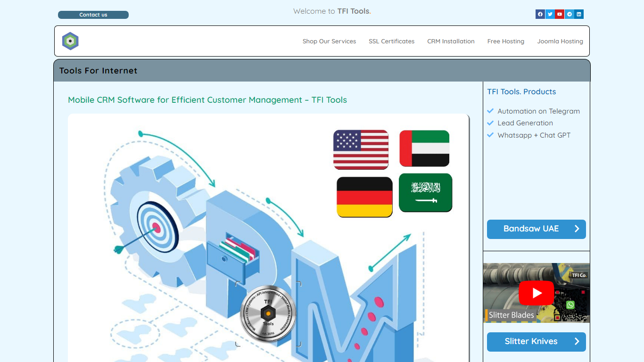Click the checkmark beside Whatsapp + Chat GPT
644x362 pixels.
[490, 135]
